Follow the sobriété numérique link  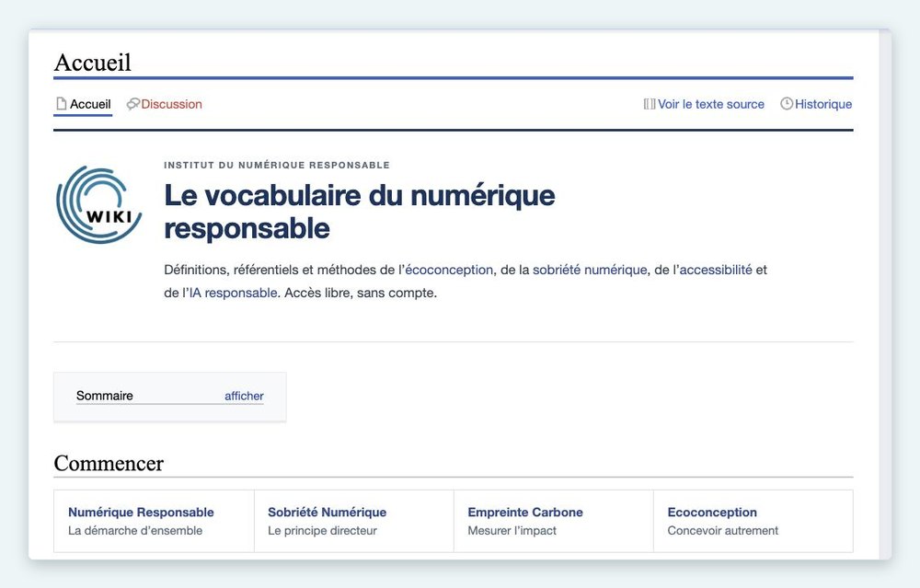pos(590,270)
